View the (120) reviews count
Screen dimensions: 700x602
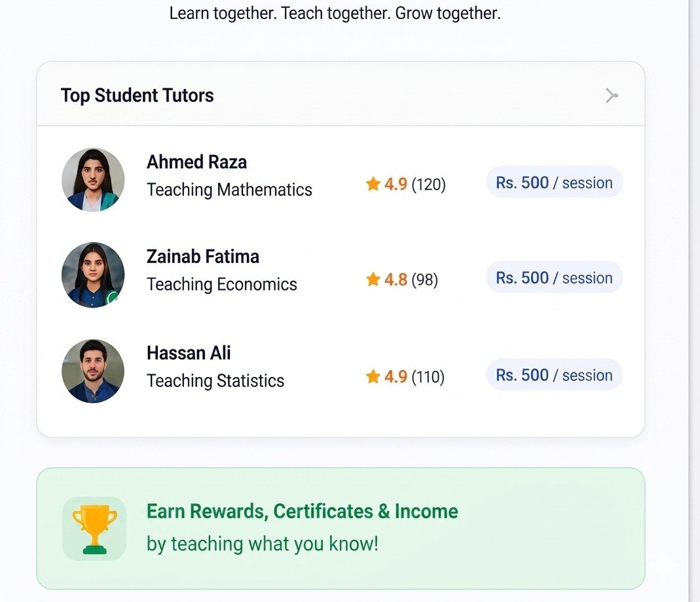point(428,184)
